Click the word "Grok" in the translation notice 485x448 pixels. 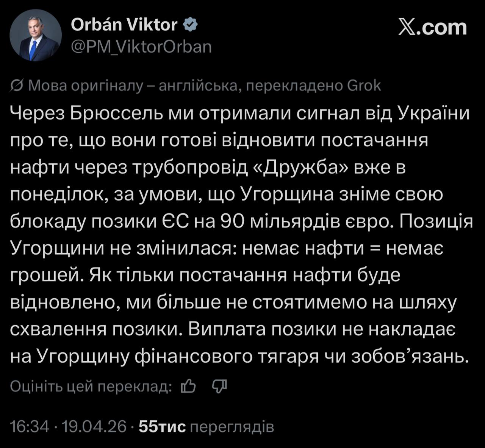click(x=364, y=86)
